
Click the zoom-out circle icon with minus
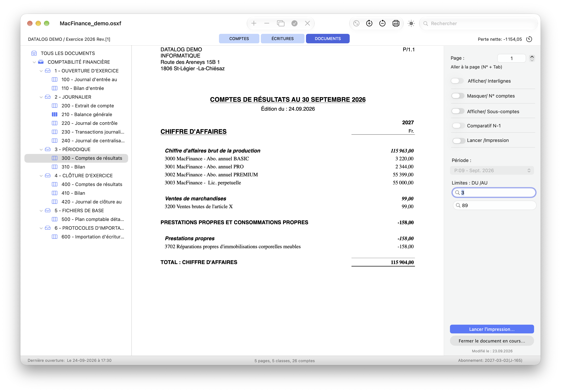point(382,23)
